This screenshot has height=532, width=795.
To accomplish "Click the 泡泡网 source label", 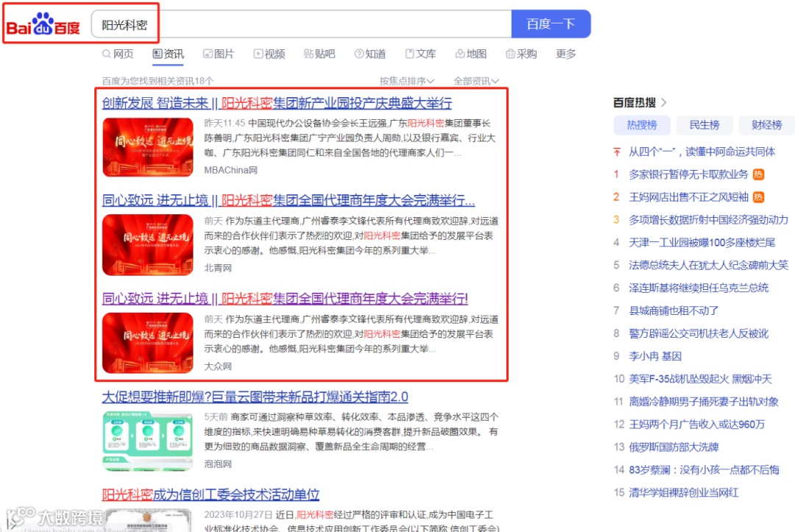I will (x=218, y=464).
